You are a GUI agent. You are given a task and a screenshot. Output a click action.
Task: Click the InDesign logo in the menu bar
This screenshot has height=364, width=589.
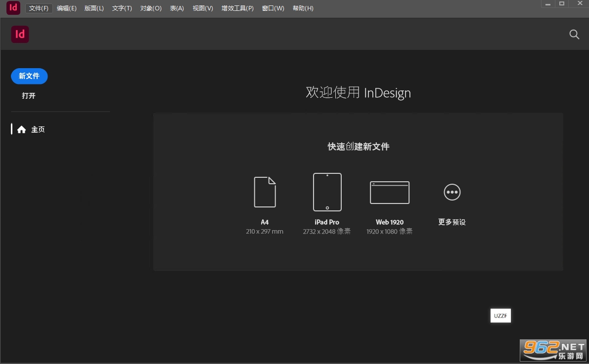tap(13, 7)
